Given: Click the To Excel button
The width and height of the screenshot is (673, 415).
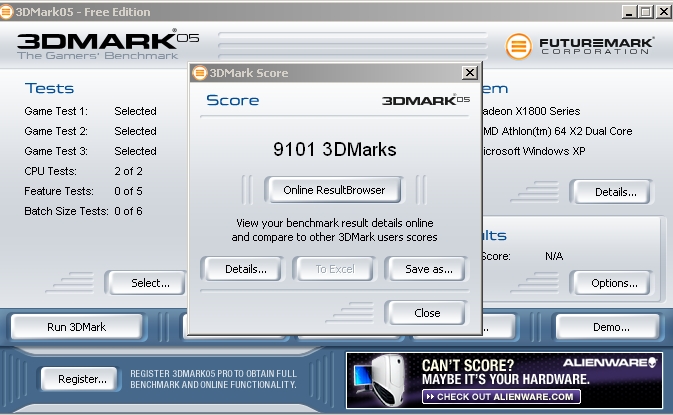Looking at the screenshot, I should 335,269.
